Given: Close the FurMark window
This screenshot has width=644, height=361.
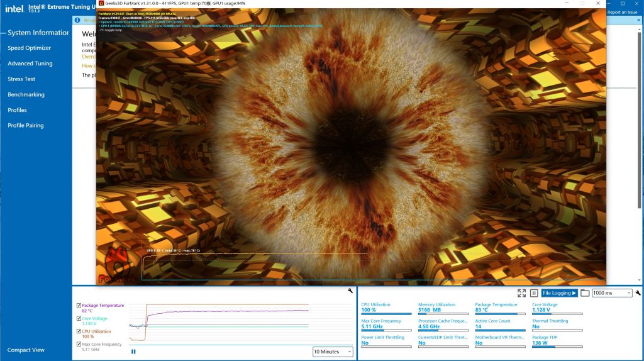Looking at the screenshot, I should (x=598, y=3).
